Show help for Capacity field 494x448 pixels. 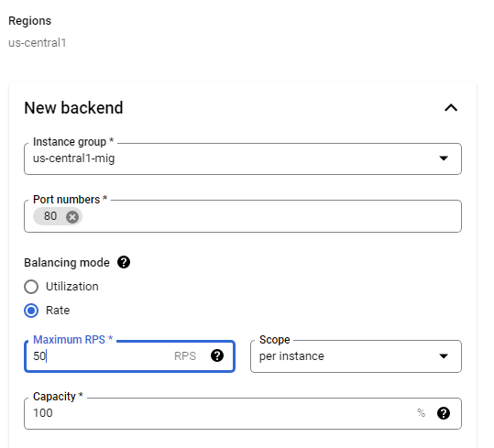pos(444,413)
